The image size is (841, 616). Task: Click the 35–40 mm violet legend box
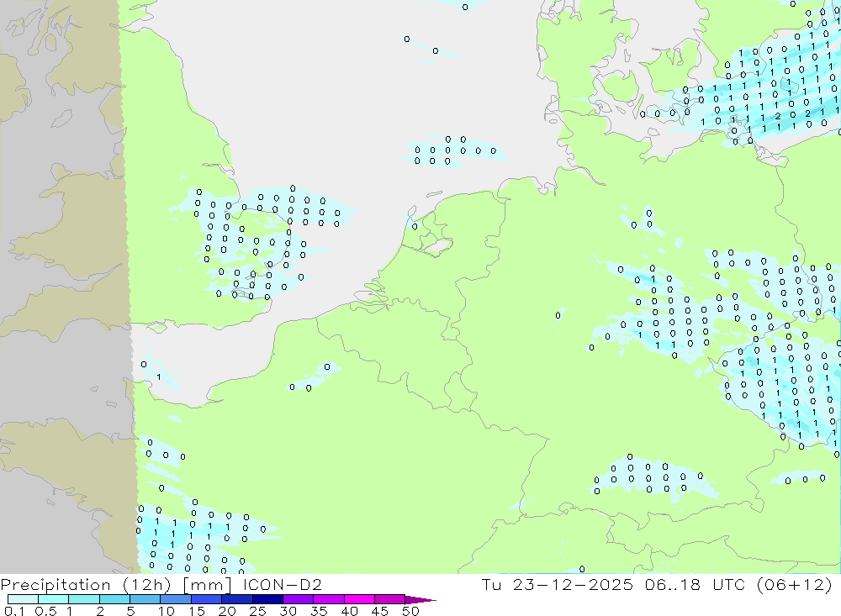pos(329,599)
